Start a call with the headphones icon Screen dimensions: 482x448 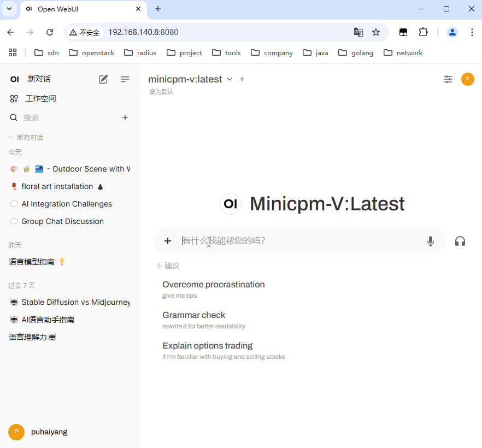[x=460, y=241]
